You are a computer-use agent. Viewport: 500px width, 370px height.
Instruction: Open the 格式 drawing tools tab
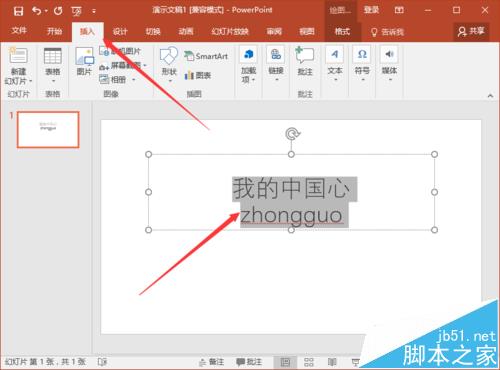click(x=342, y=31)
